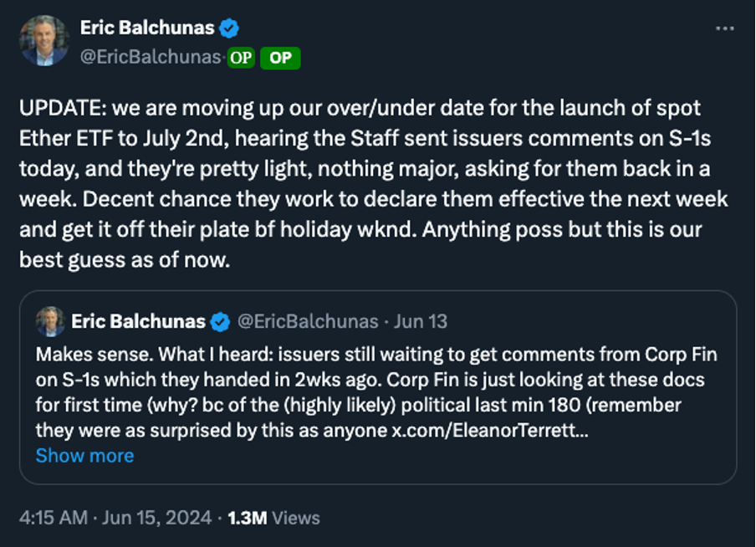Click the Jun 15, 2024 post date
756x547 pixels.
tap(156, 518)
